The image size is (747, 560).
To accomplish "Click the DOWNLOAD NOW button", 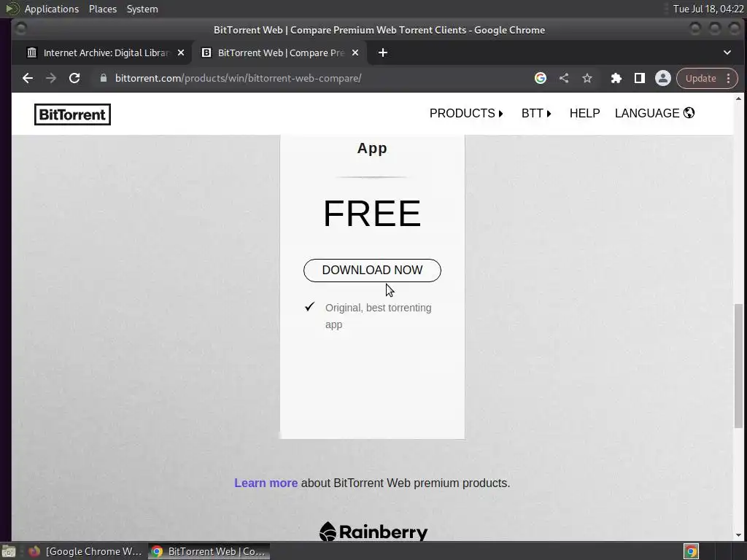I will coord(372,270).
